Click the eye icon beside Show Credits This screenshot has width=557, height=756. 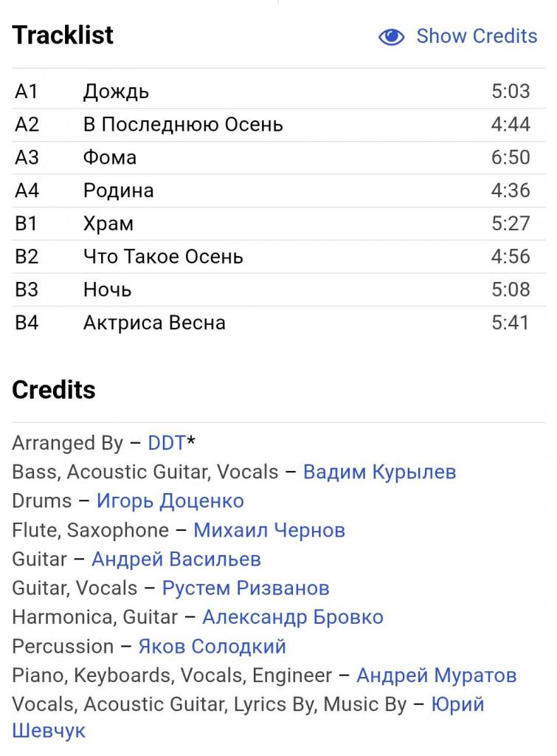click(391, 37)
